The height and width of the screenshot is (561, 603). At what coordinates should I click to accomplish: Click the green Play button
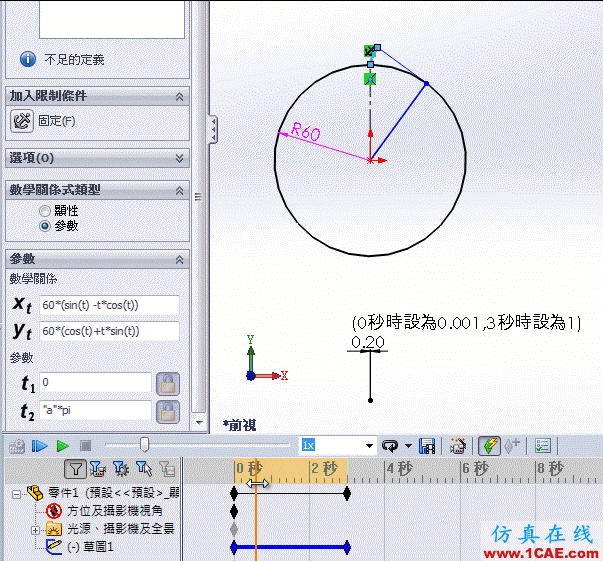point(63,446)
